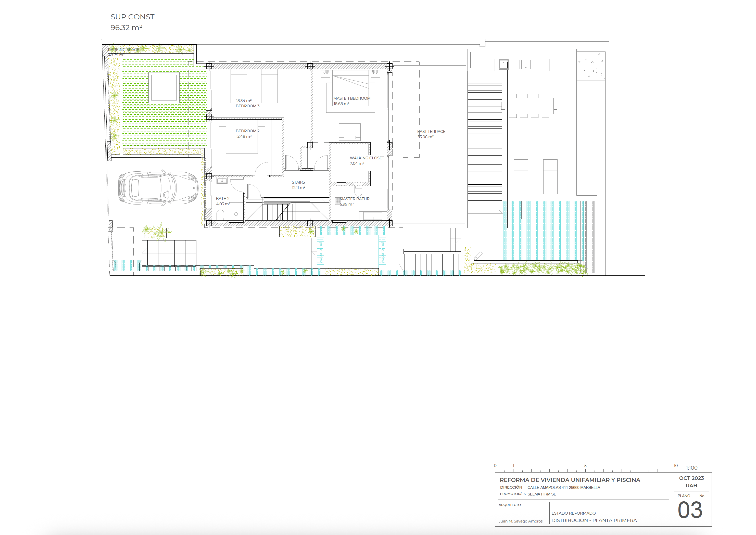Click the bed drawing in Bedroom 2
This screenshot has height=535, width=756.
[x=242, y=137]
